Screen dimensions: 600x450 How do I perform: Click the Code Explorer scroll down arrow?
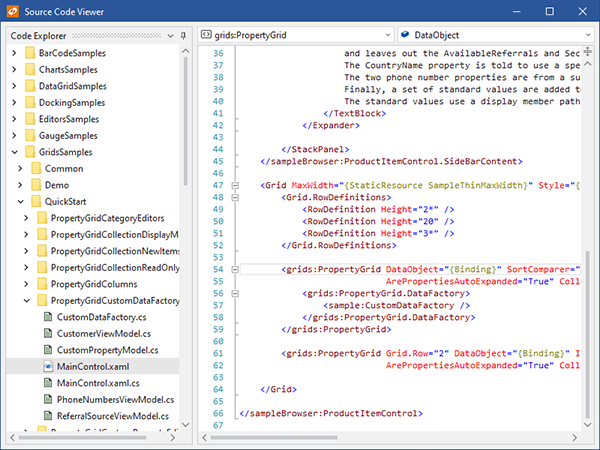(186, 425)
